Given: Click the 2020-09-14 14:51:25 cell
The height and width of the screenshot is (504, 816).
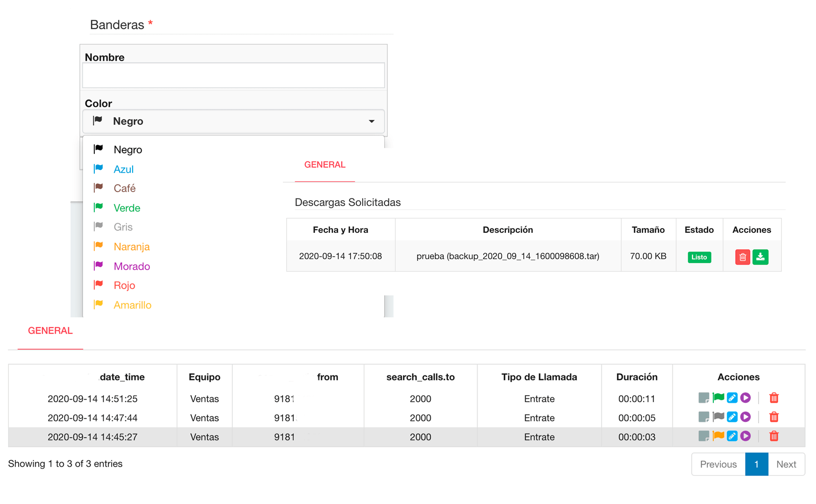Looking at the screenshot, I should click(92, 399).
